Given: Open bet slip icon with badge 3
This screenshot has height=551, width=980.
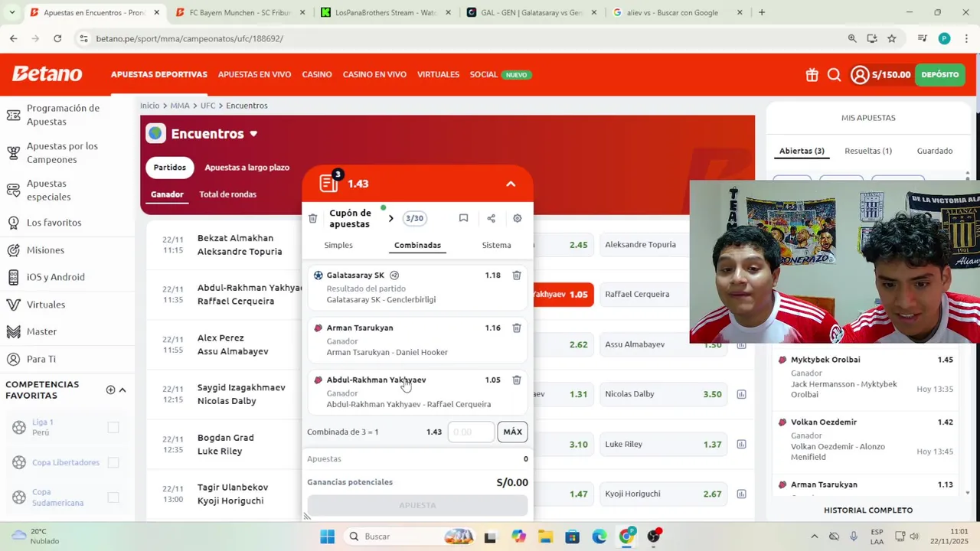Looking at the screenshot, I should tap(330, 183).
